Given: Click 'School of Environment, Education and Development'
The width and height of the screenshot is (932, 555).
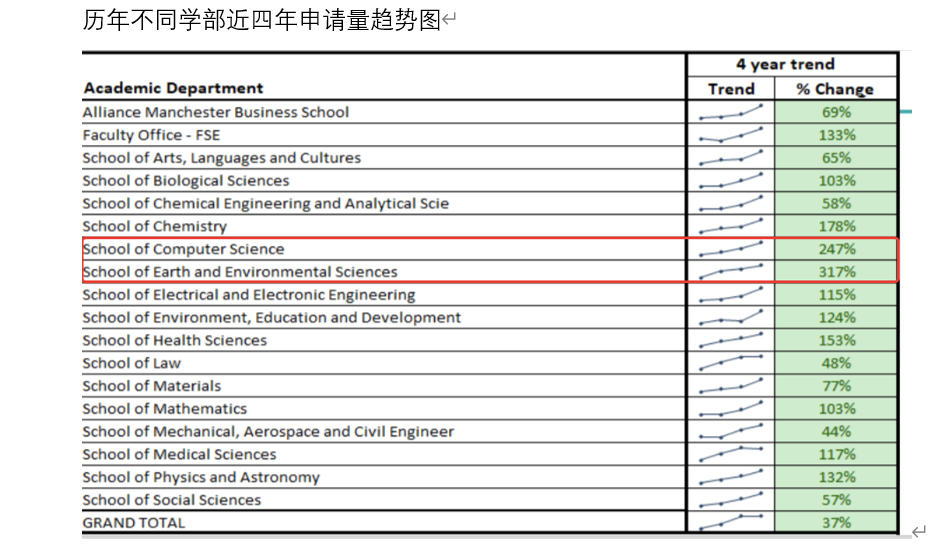Looking at the screenshot, I should coord(271,318).
